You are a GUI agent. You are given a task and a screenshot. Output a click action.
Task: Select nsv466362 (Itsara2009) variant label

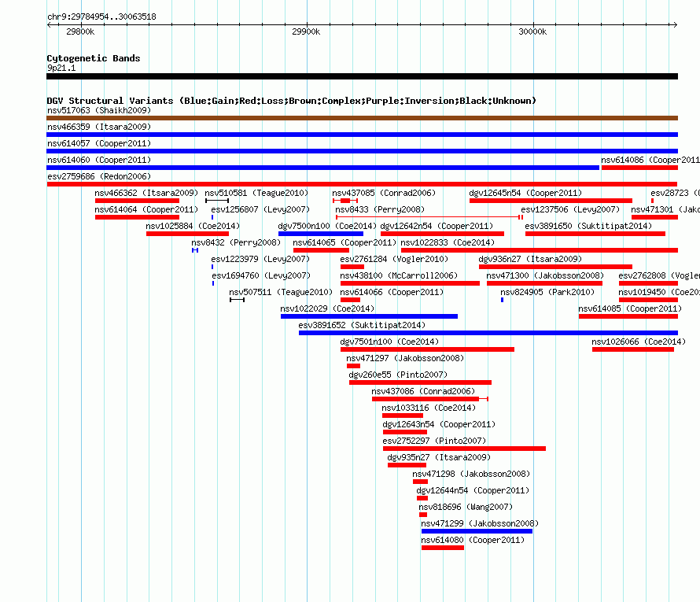(x=146, y=193)
